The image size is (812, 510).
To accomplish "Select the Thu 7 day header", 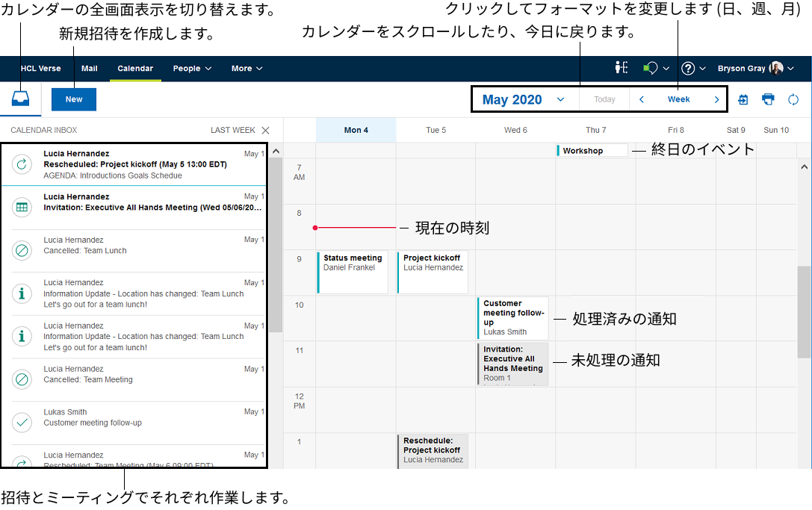I will 596,131.
